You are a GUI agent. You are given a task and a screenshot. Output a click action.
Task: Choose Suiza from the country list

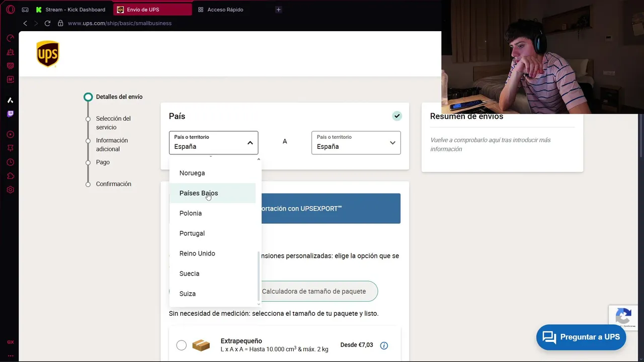pos(212,294)
